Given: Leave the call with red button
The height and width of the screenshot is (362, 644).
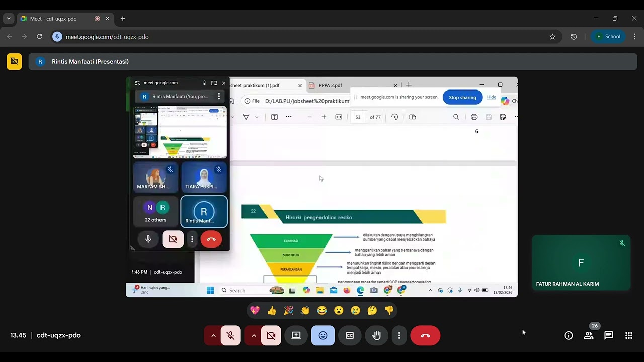Looking at the screenshot, I should (425, 335).
